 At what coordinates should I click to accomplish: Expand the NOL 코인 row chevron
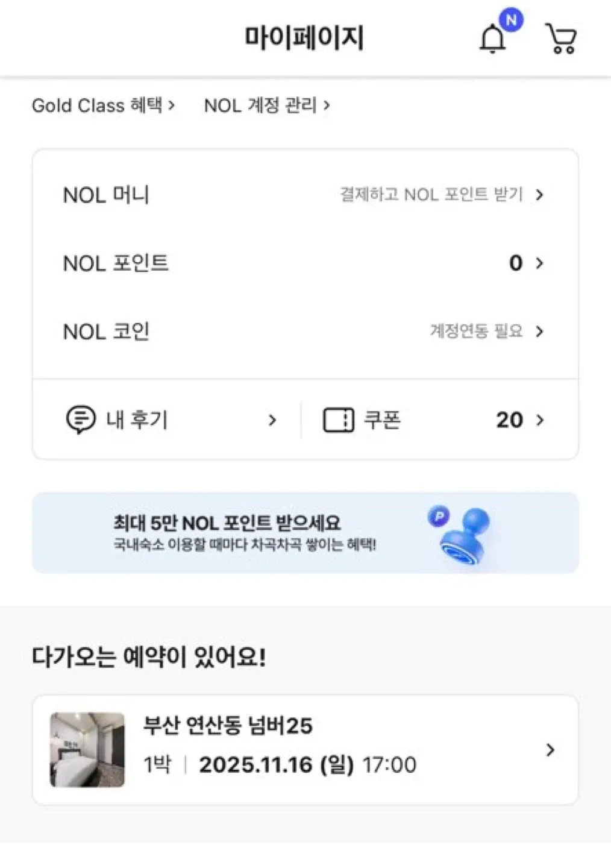[539, 331]
